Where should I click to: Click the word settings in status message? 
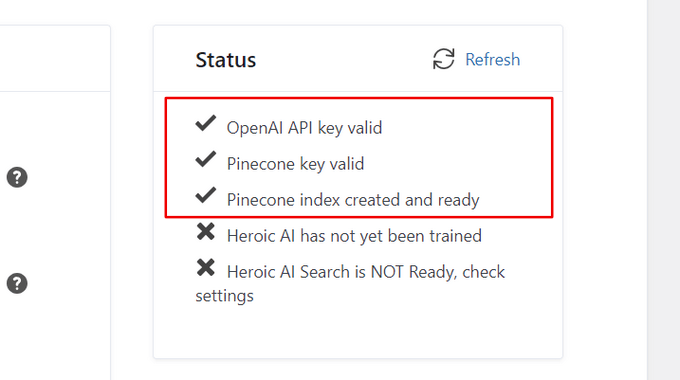click(224, 296)
